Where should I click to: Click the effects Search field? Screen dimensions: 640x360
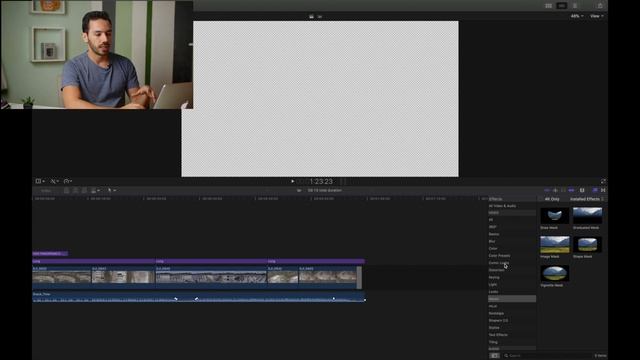547,356
